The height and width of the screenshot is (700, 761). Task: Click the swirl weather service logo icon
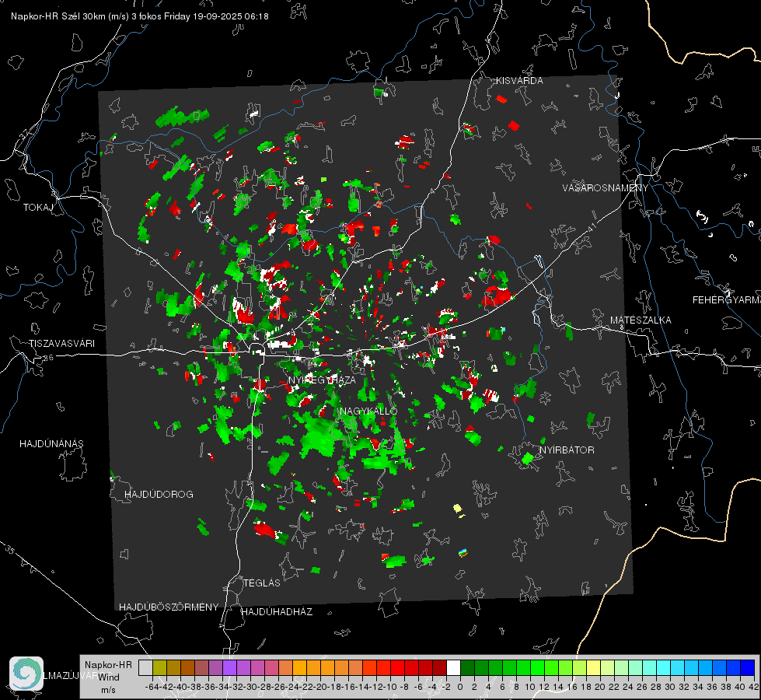tap(26, 674)
